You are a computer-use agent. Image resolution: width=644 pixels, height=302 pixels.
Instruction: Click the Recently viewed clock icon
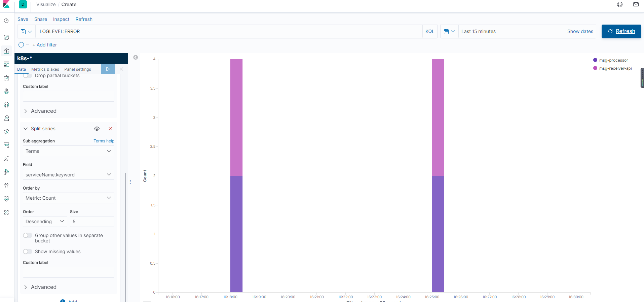click(x=6, y=21)
